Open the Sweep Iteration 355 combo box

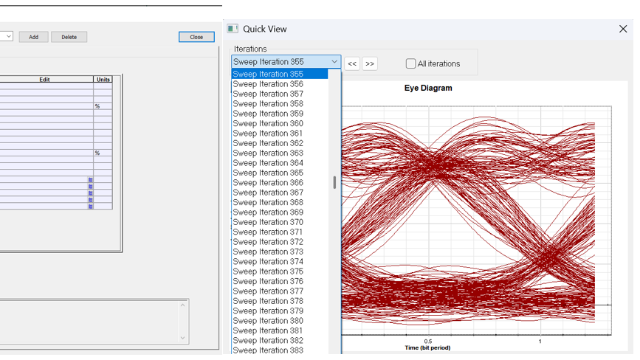tap(286, 62)
